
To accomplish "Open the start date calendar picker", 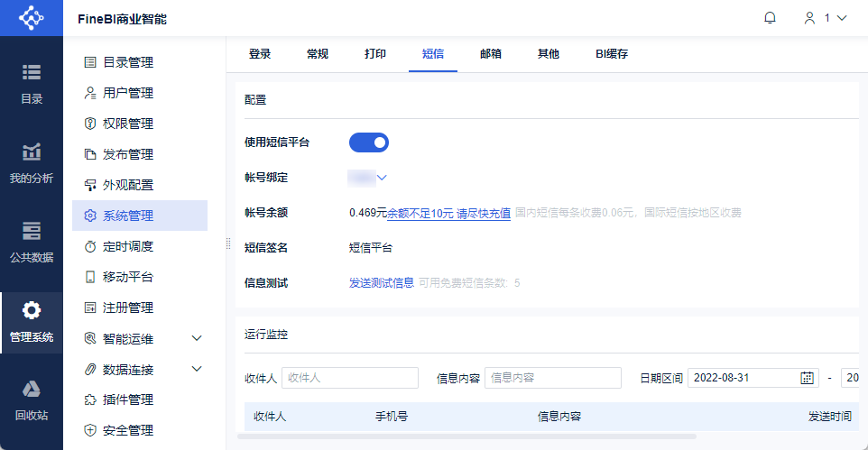I will point(808,378).
